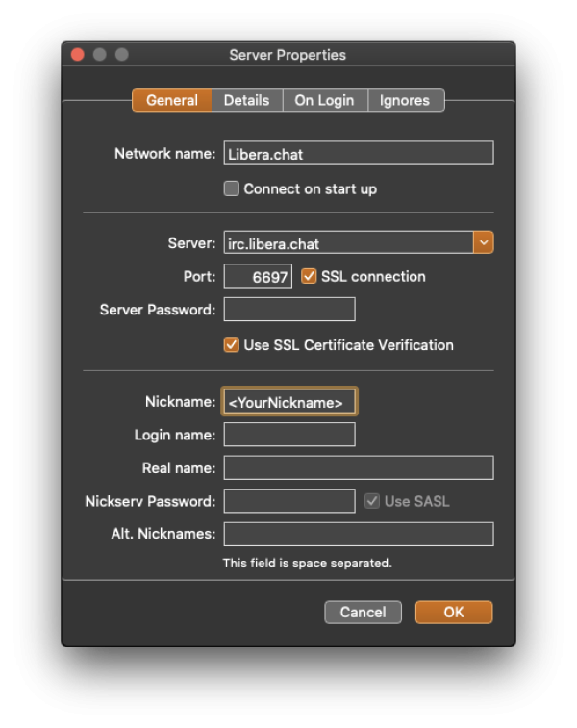Enable Connect on start up checkbox
The height and width of the screenshot is (728, 577).
[231, 188]
